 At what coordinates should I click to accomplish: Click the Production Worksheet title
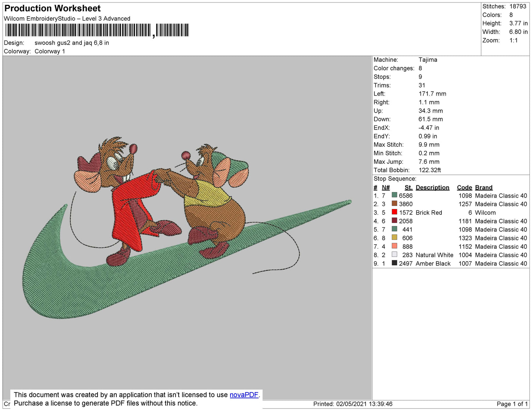click(x=52, y=8)
